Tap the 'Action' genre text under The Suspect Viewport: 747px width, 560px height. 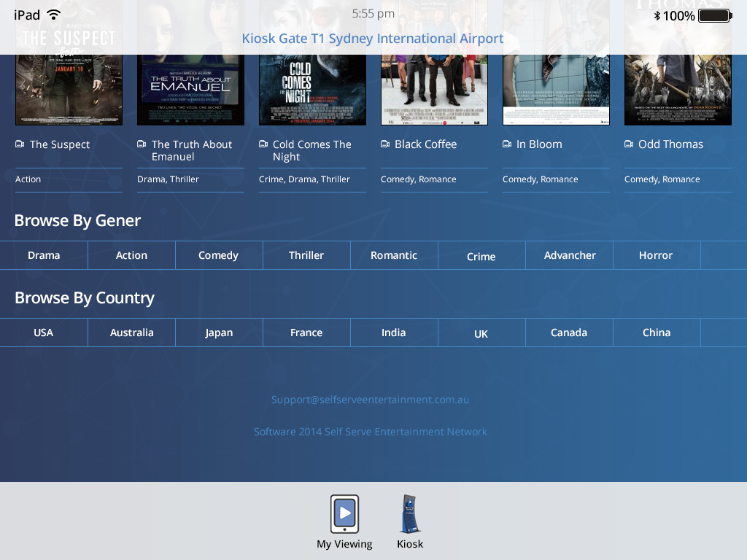28,179
